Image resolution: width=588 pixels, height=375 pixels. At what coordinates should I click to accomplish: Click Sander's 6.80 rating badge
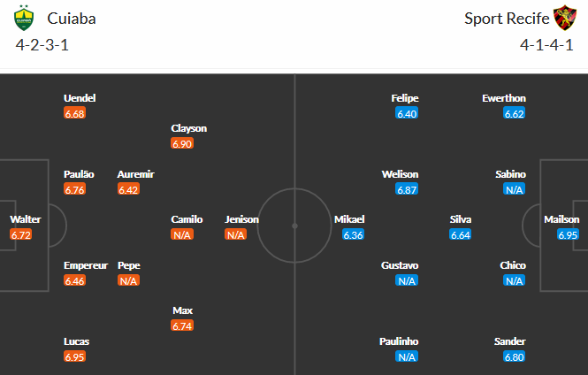click(x=515, y=356)
